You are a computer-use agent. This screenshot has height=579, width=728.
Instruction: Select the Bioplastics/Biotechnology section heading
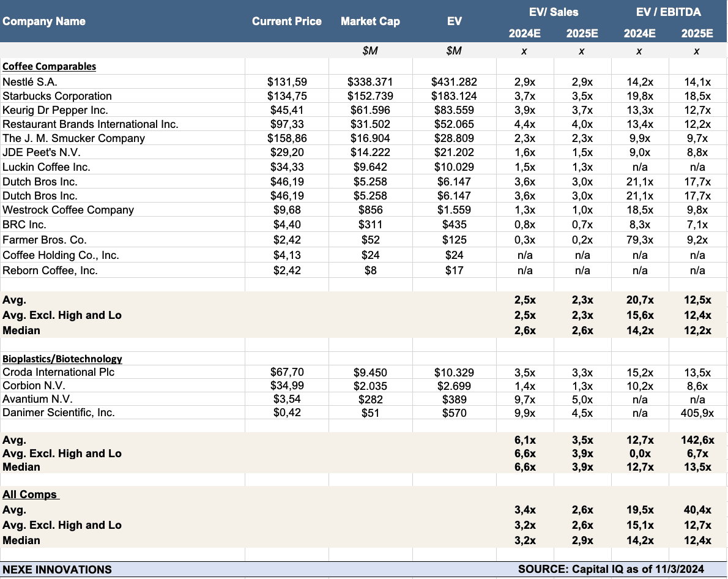tap(62, 359)
